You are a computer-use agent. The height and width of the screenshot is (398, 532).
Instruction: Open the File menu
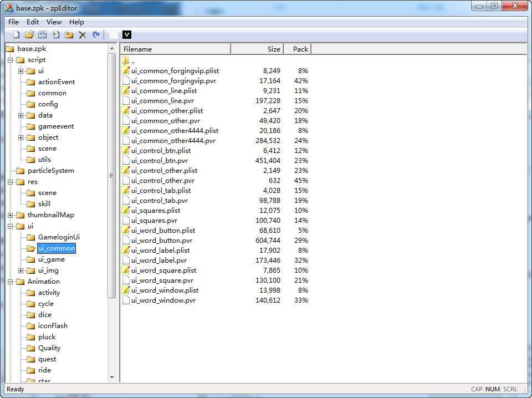13,22
